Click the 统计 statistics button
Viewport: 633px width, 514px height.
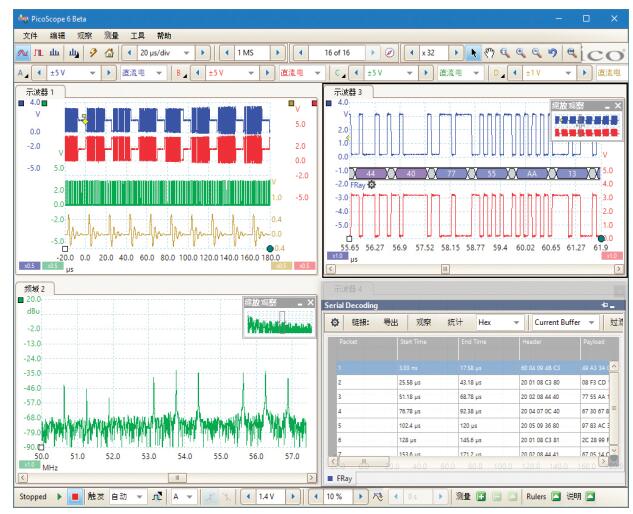coord(457,322)
